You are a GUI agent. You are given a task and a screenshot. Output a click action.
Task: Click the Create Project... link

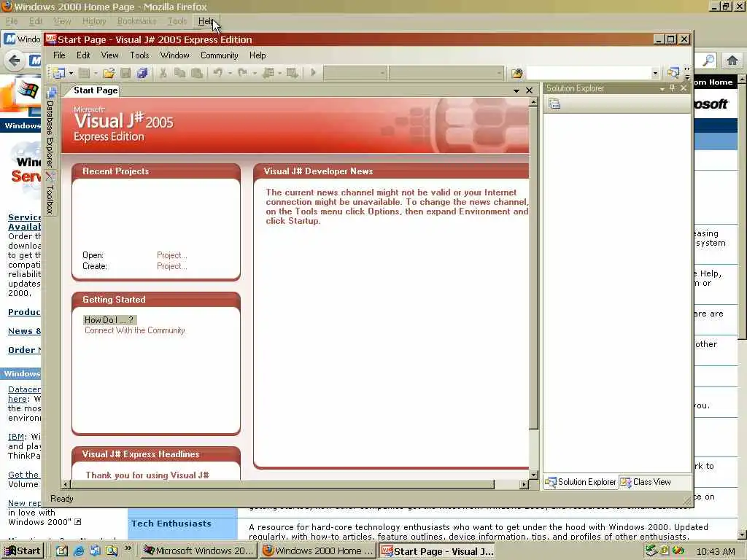point(172,266)
